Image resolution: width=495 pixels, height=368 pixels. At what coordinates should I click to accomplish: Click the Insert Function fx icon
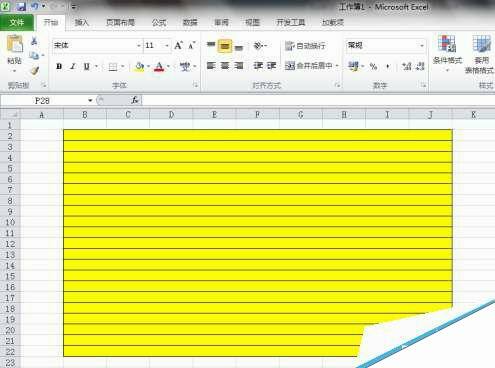pyautogui.click(x=135, y=100)
